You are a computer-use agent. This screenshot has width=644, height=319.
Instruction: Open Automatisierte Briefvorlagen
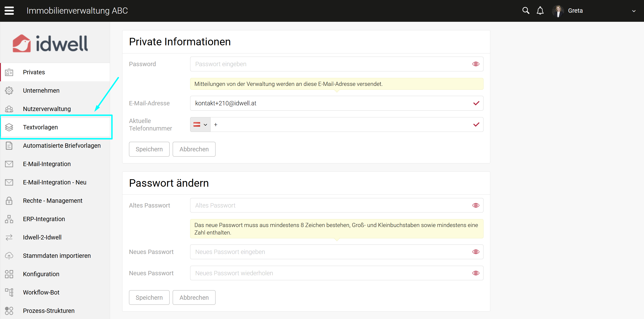[x=55, y=146]
